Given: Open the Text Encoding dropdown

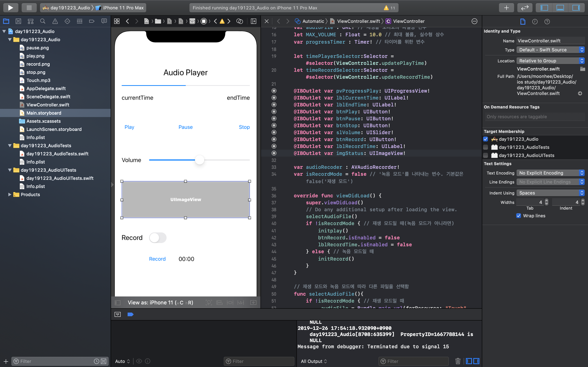Looking at the screenshot, I should tap(550, 173).
